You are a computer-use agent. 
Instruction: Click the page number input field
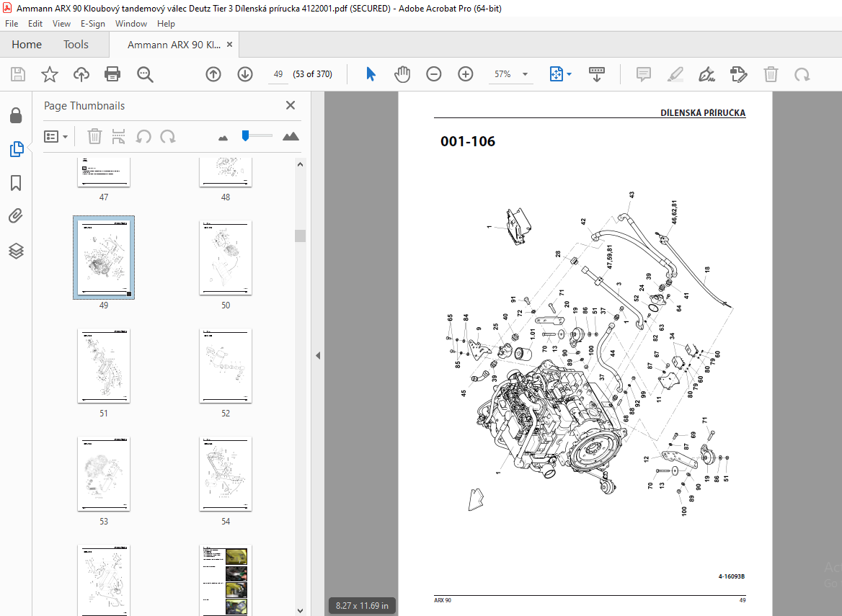point(278,74)
